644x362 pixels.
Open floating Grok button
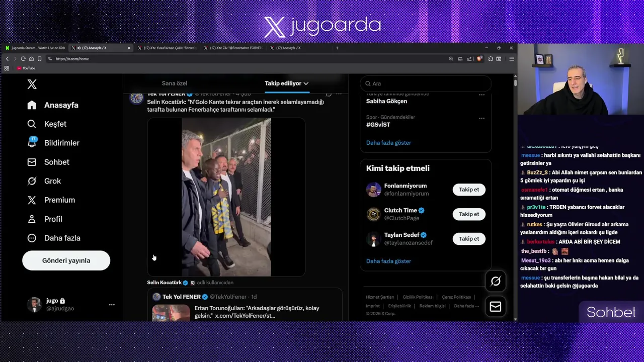coord(496,282)
